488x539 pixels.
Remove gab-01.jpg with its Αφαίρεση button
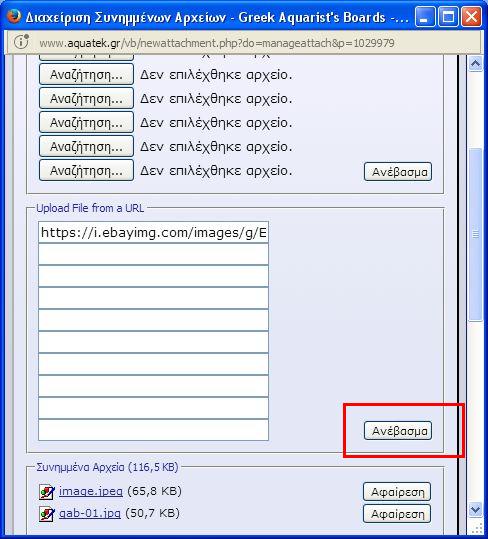tap(397, 514)
